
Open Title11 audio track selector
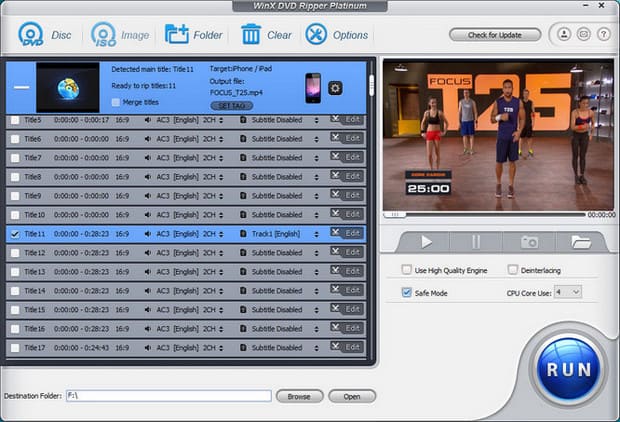221,234
